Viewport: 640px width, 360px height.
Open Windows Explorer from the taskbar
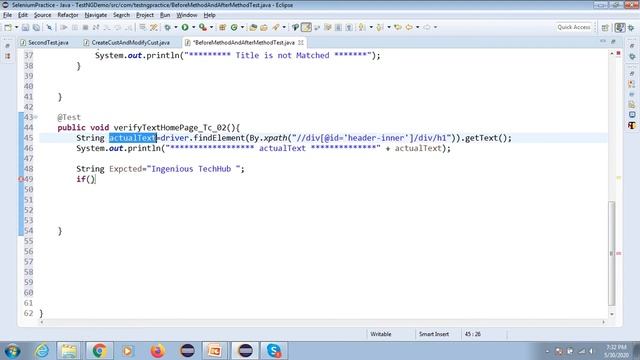[69, 351]
